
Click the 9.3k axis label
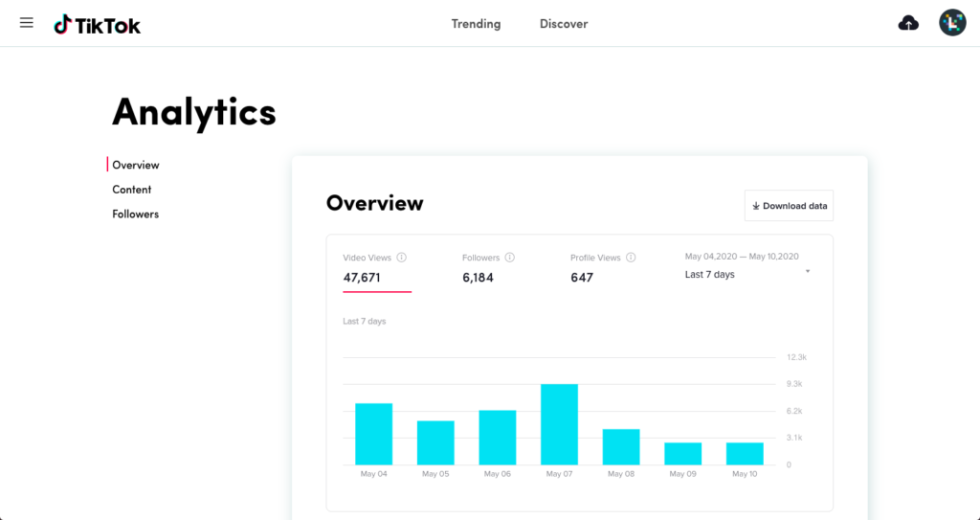794,384
